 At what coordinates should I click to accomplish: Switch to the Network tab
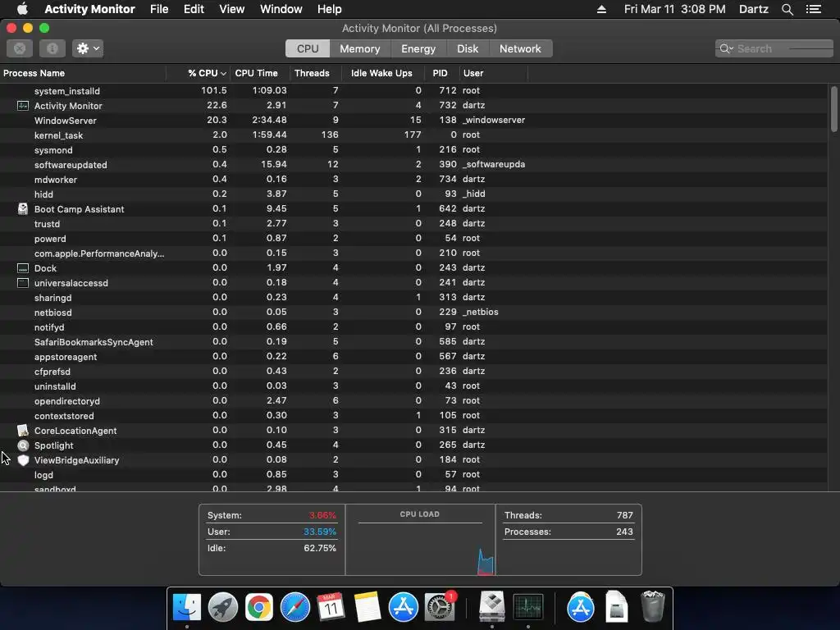[520, 48]
